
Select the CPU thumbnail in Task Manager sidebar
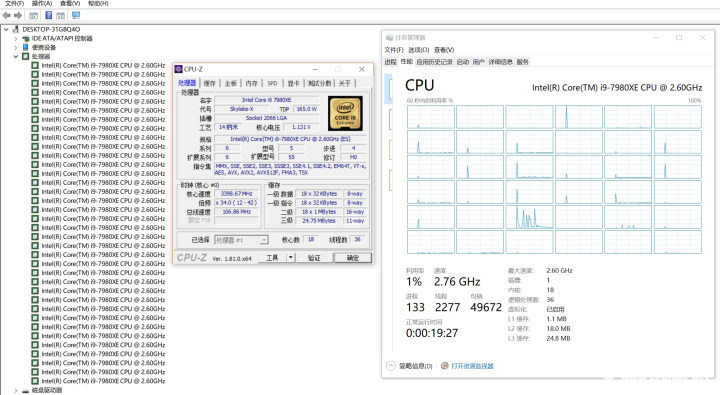coord(389,89)
